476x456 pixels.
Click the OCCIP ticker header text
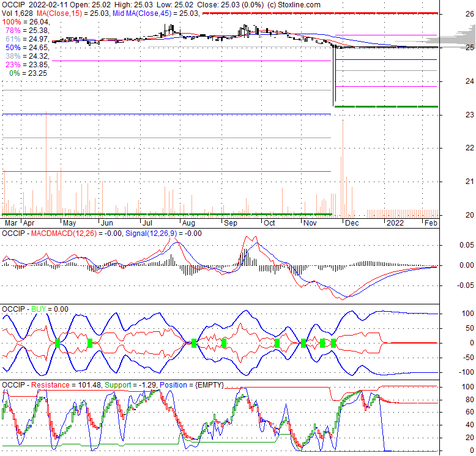[x=13, y=5]
